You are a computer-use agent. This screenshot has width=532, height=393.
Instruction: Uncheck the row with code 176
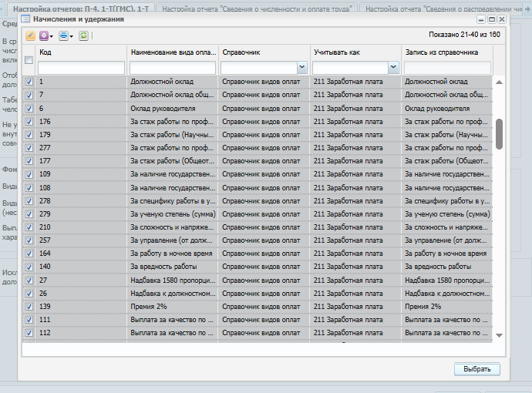[29, 122]
